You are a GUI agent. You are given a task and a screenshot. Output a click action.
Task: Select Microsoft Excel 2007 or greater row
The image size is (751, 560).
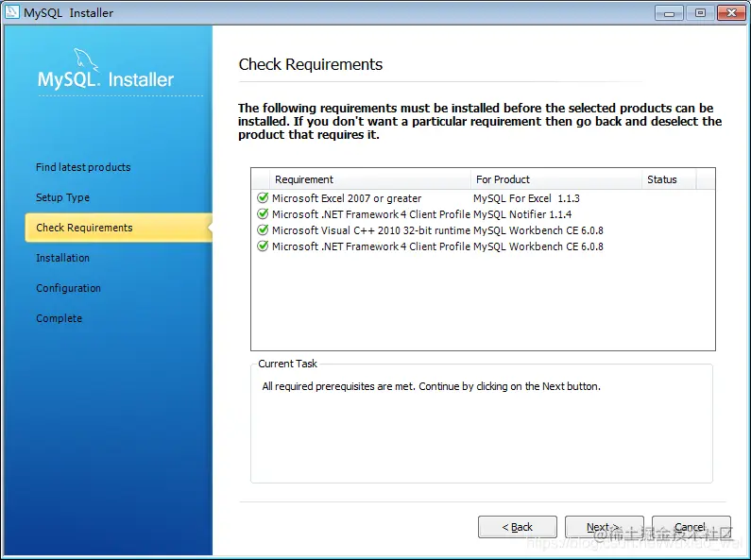tap(347, 198)
